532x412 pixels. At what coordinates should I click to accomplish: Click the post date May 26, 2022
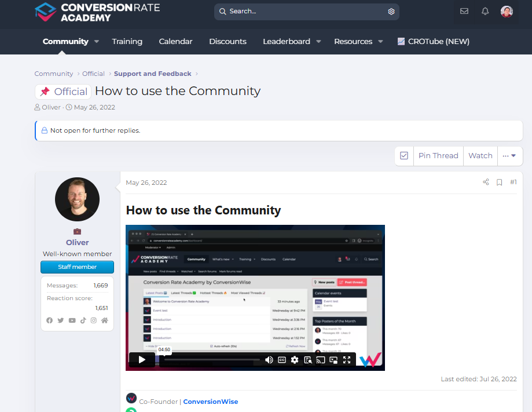pyautogui.click(x=146, y=183)
